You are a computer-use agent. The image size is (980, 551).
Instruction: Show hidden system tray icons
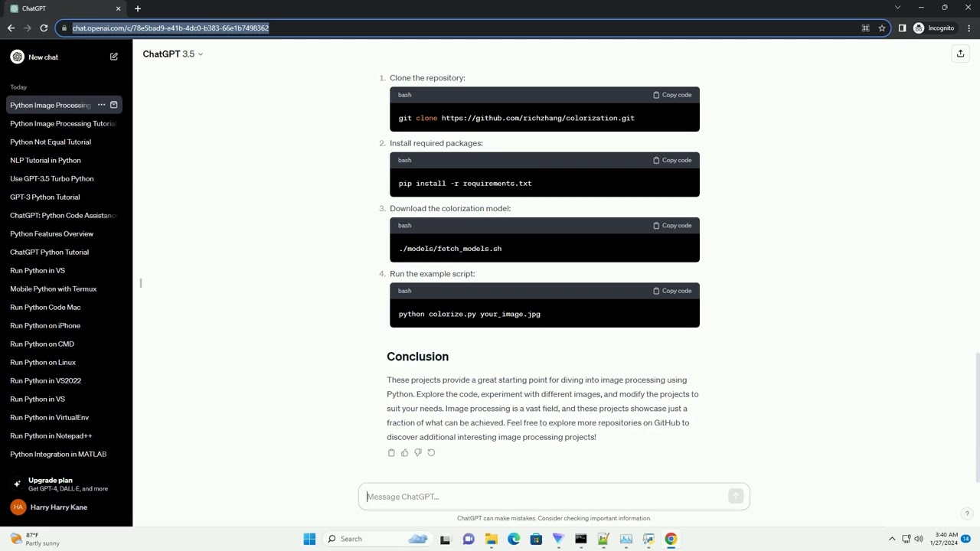coord(892,539)
